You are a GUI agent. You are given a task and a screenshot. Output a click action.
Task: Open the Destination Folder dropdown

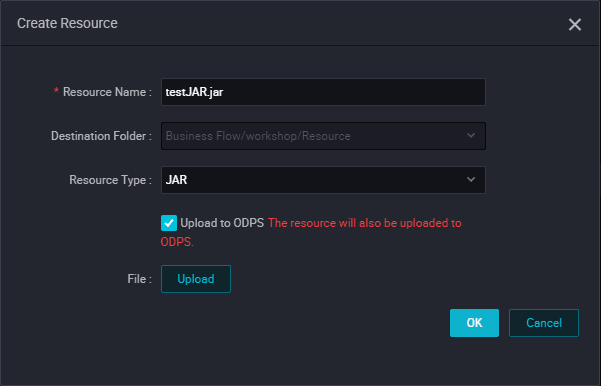click(323, 136)
